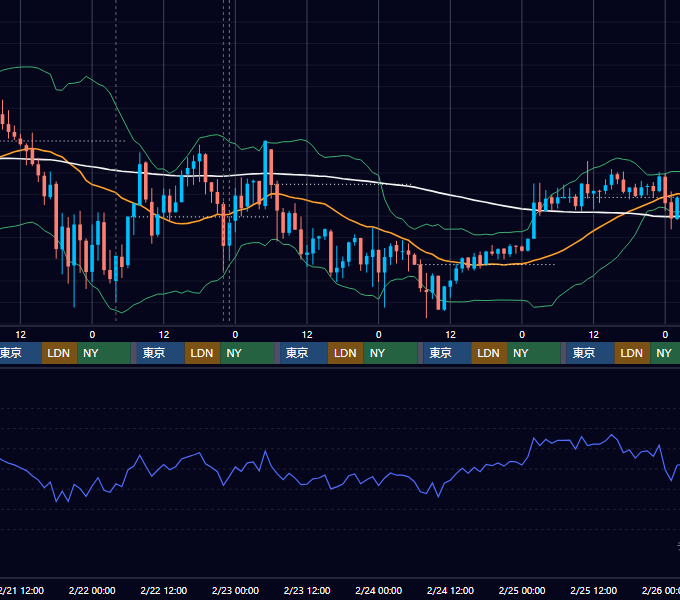
Task: Click the 2/24 00:00 date label
Action: [x=379, y=590]
